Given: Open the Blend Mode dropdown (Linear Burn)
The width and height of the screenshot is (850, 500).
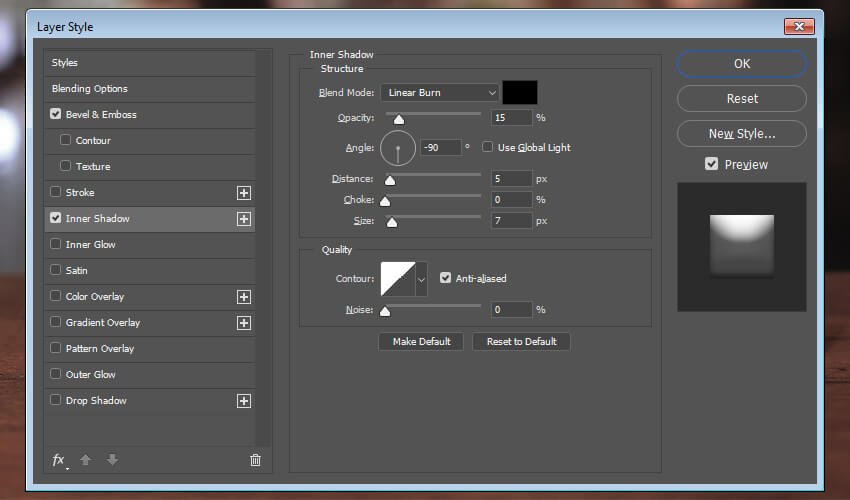Looking at the screenshot, I should click(x=440, y=93).
